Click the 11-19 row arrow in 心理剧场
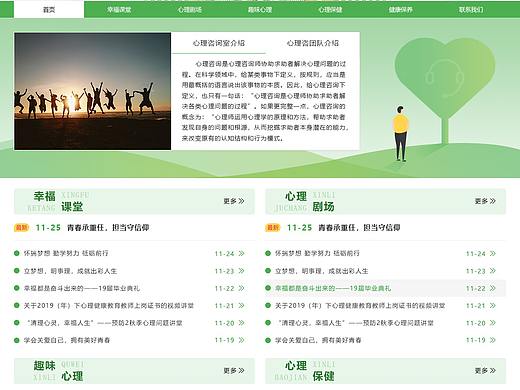520x390 pixels. pyautogui.click(x=493, y=340)
